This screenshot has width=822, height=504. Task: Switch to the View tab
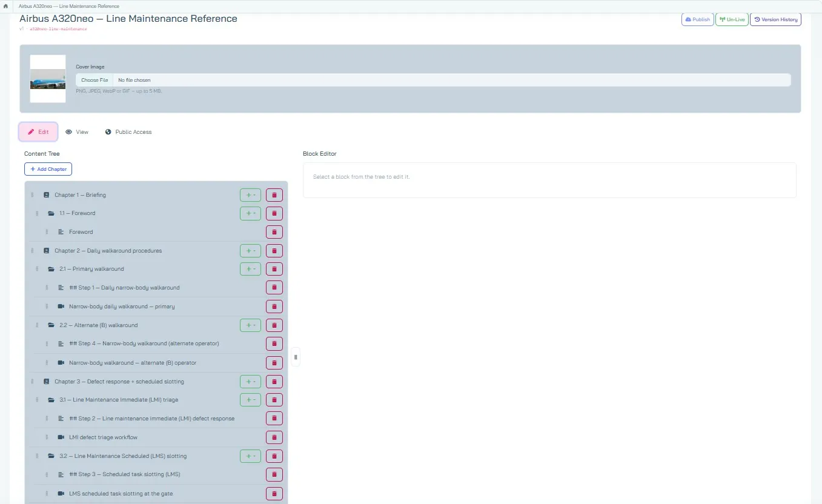77,132
